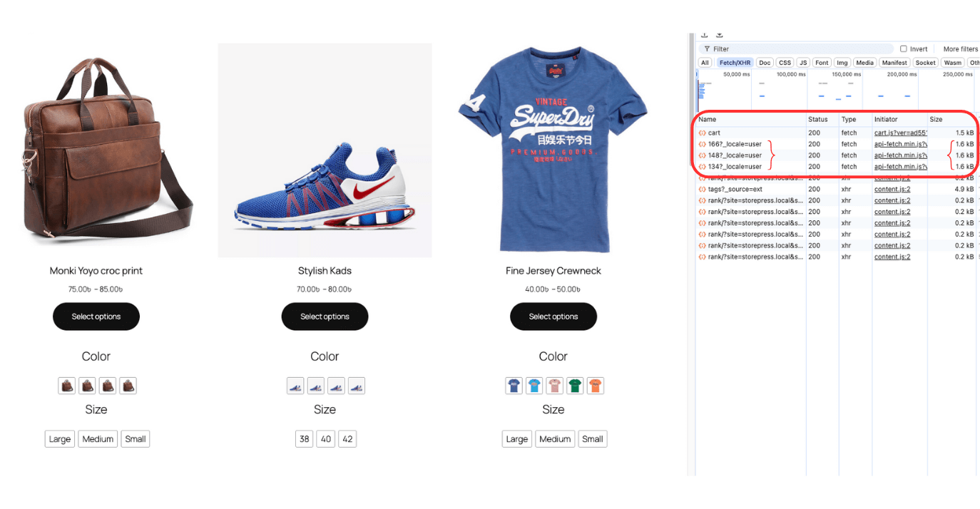Switch to the Fetch/XHR filter tab
Image resolution: width=980 pixels, height=509 pixels.
(x=735, y=63)
